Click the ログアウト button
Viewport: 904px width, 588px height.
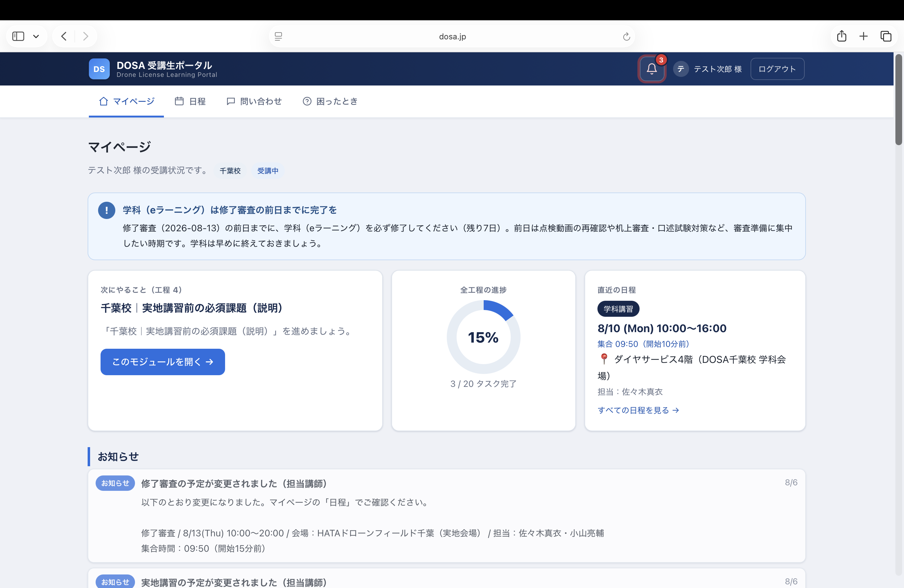(x=777, y=69)
